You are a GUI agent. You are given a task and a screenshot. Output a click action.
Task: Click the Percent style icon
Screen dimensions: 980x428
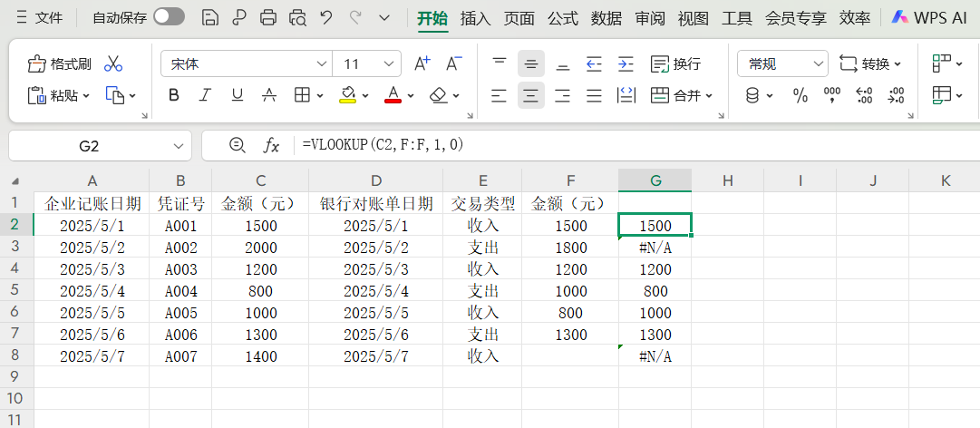point(800,95)
